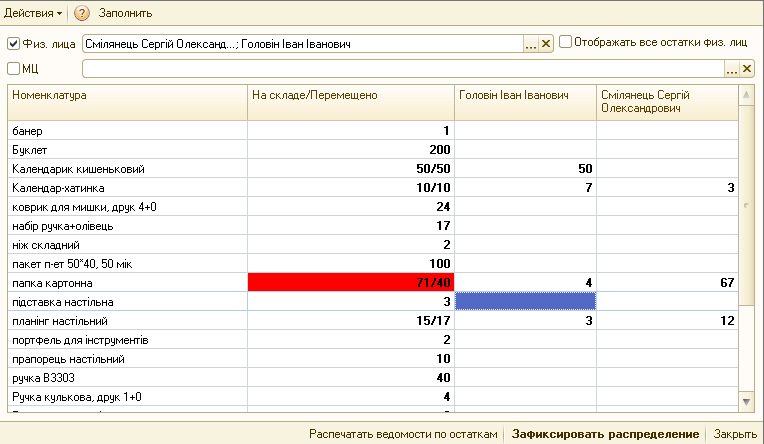Clear the Физ. лица field with X button
The image size is (764, 444).
[x=546, y=44]
